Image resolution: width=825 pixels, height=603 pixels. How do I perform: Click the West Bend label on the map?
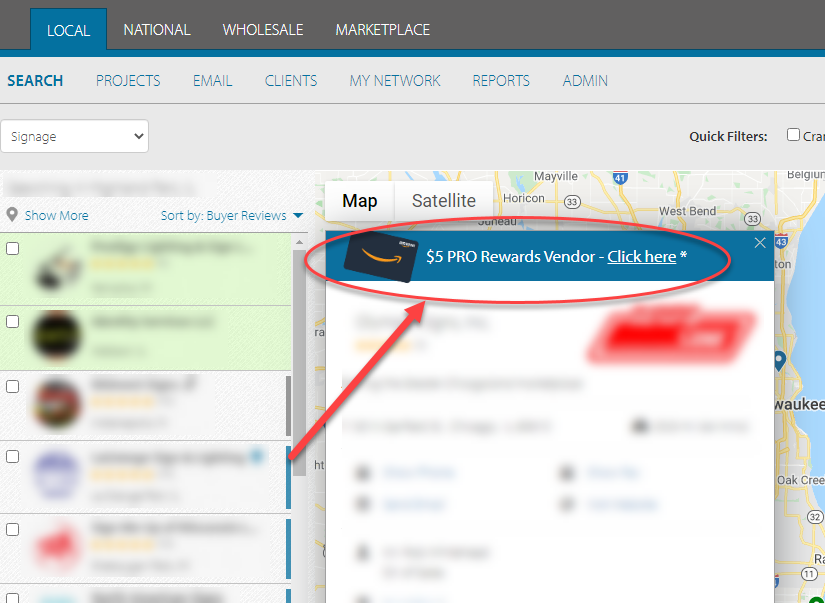(x=687, y=211)
